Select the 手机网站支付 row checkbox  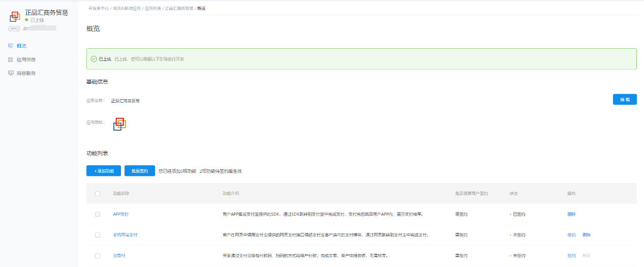(98, 235)
